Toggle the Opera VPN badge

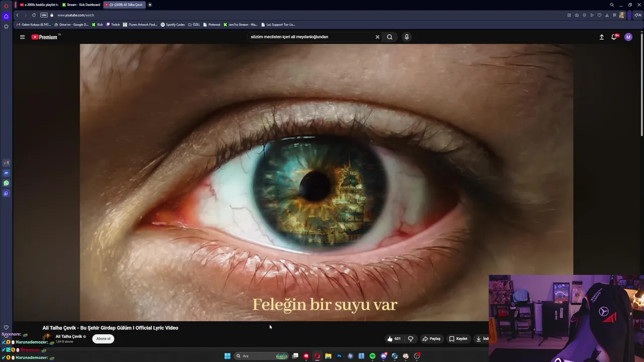pyautogui.click(x=44, y=15)
